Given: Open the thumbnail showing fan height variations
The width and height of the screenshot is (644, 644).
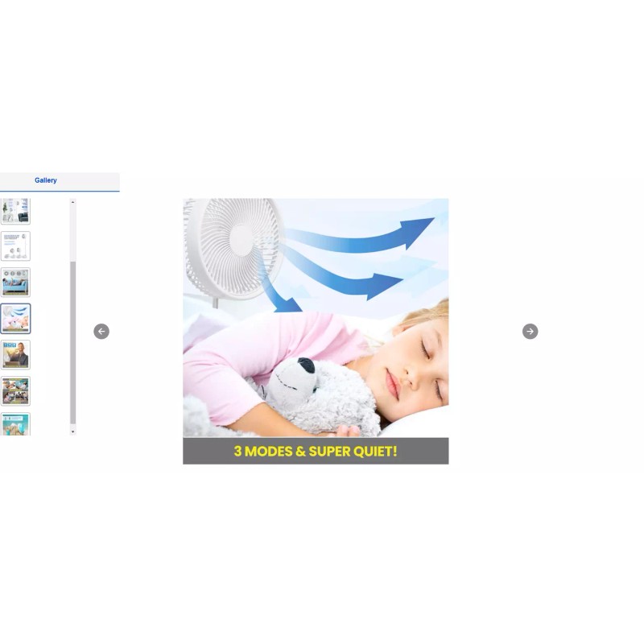Looking at the screenshot, I should click(x=15, y=246).
